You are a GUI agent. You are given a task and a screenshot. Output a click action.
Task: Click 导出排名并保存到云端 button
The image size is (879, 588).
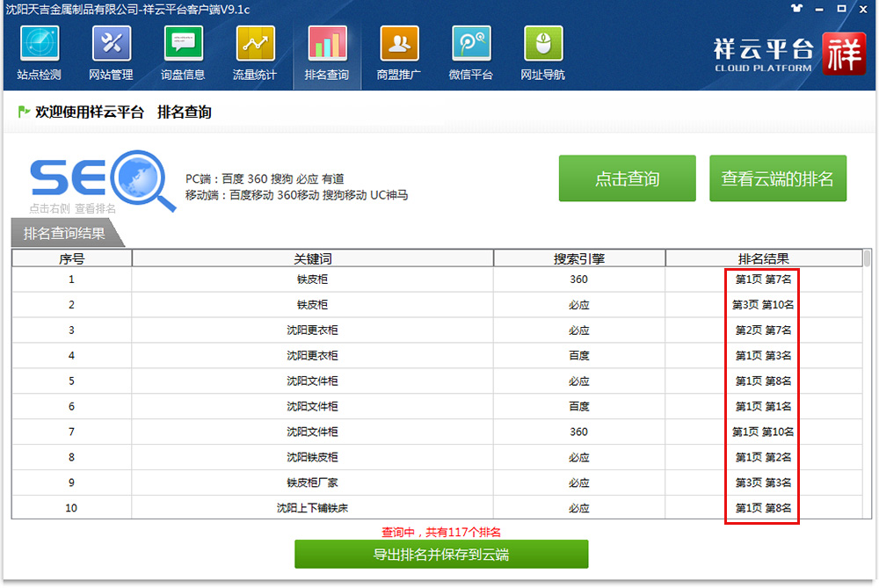[x=441, y=555]
